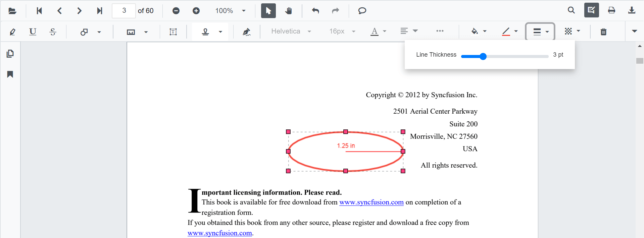644x238 pixels.
Task: Click the bottom www.syncfusion.com link
Action: [219, 233]
